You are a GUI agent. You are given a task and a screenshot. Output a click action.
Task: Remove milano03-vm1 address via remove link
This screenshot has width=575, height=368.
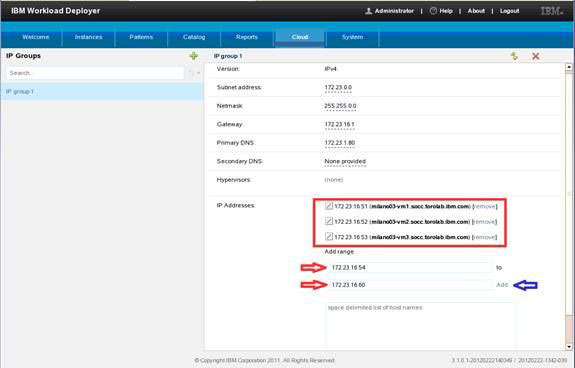485,206
